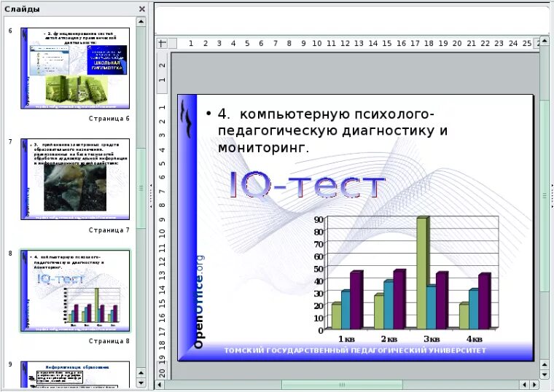Click the horizontal ruler at mark 13
This screenshot has height=392, width=554.
(x=359, y=44)
